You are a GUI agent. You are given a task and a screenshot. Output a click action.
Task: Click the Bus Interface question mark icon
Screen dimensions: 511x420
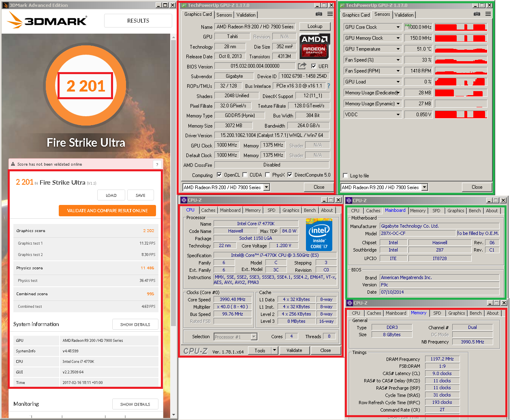point(329,86)
